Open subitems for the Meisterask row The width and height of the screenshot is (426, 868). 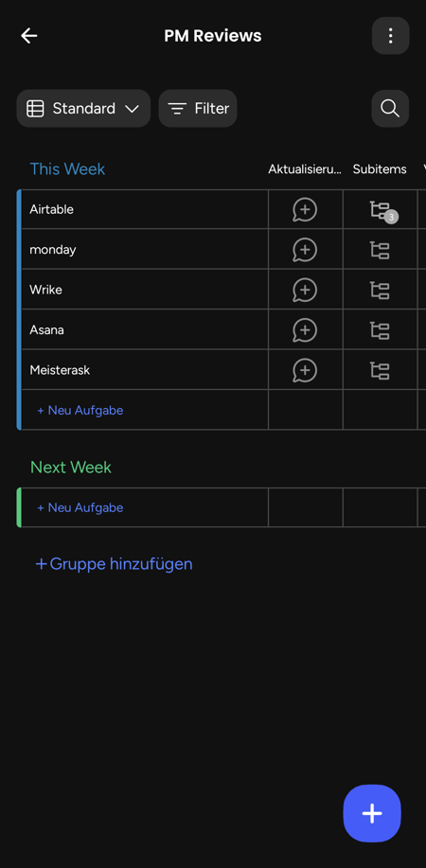click(x=380, y=370)
